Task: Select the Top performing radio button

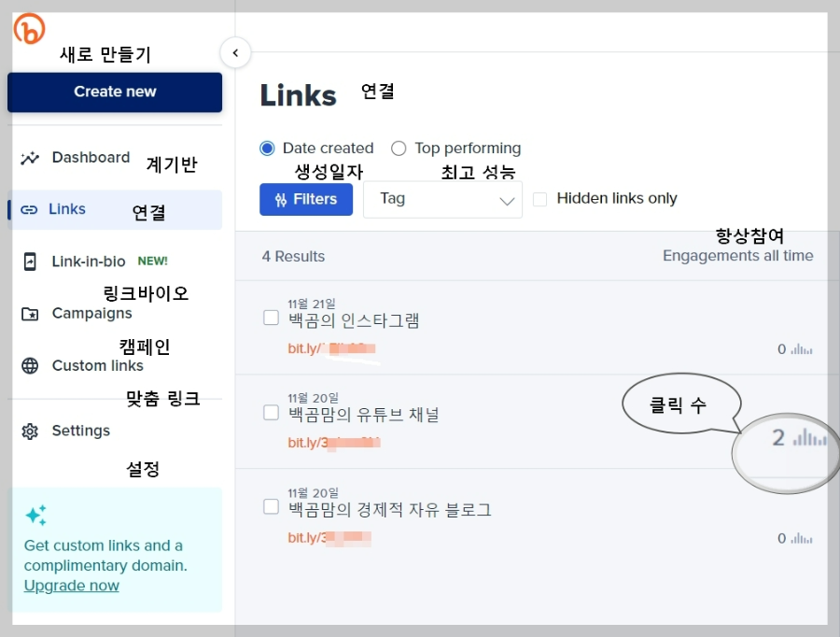Action: click(399, 149)
